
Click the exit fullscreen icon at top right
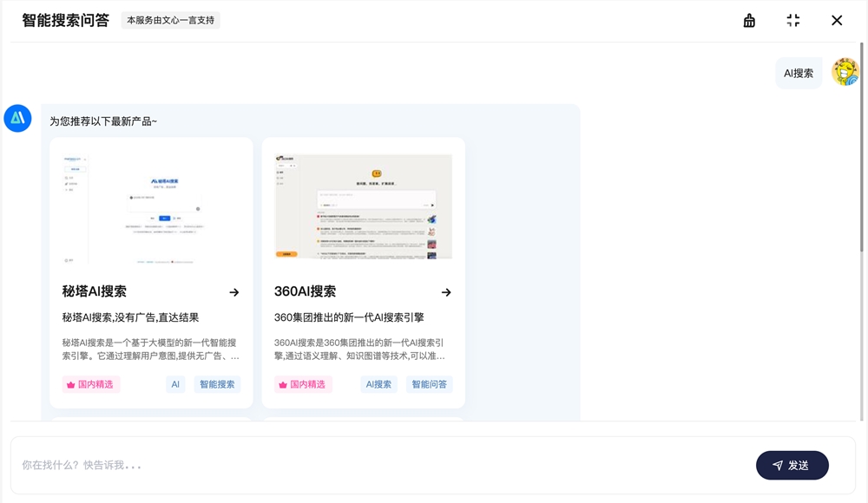[792, 20]
